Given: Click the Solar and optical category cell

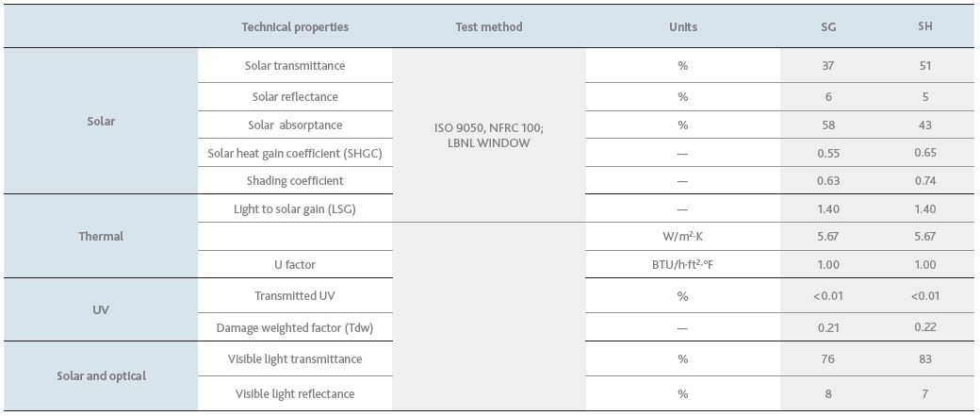Looking at the screenshot, I should coord(101,376).
